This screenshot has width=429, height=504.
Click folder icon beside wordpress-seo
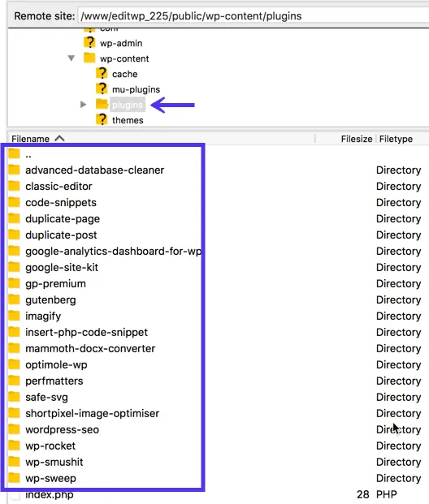point(14,429)
